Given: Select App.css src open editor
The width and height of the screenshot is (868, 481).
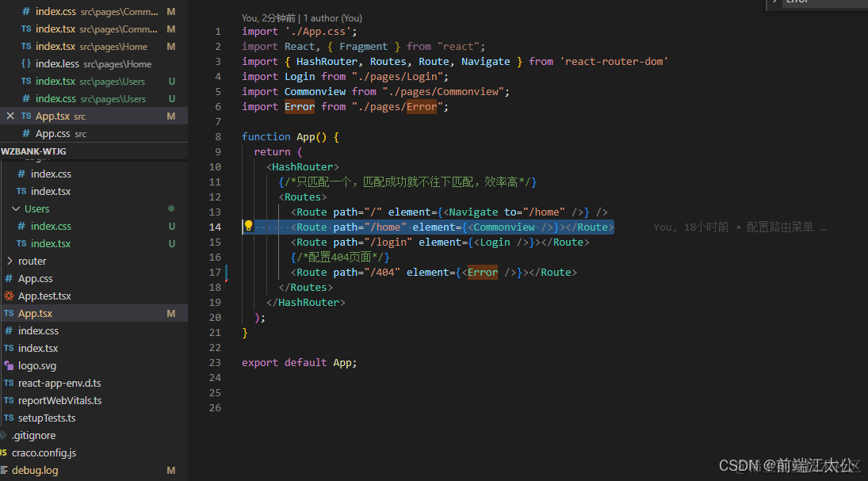Looking at the screenshot, I should 94,133.
